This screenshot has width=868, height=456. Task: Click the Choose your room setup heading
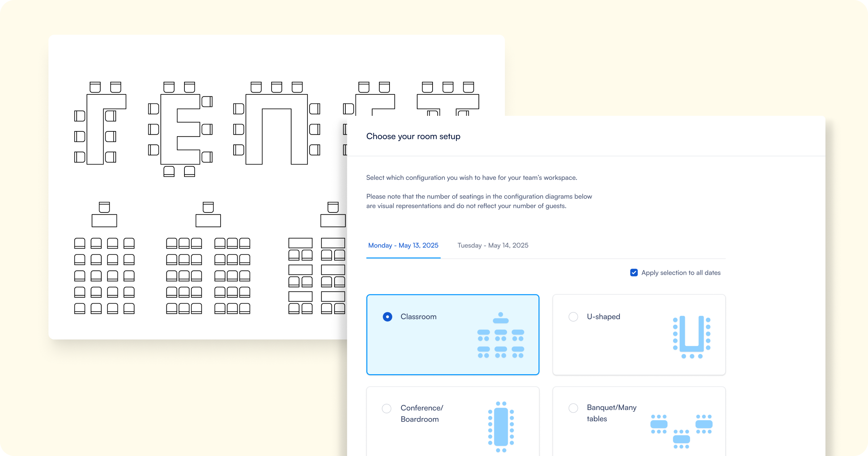click(x=413, y=136)
